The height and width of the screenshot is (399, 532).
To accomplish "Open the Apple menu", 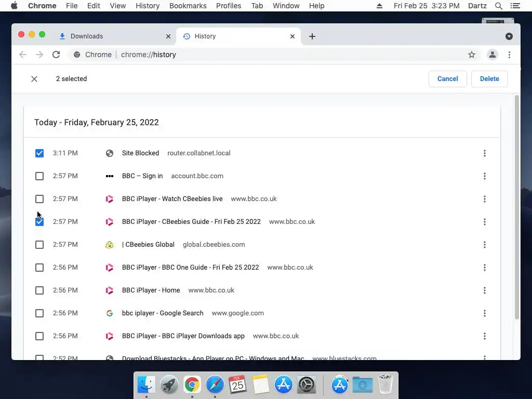I will pyautogui.click(x=14, y=6).
